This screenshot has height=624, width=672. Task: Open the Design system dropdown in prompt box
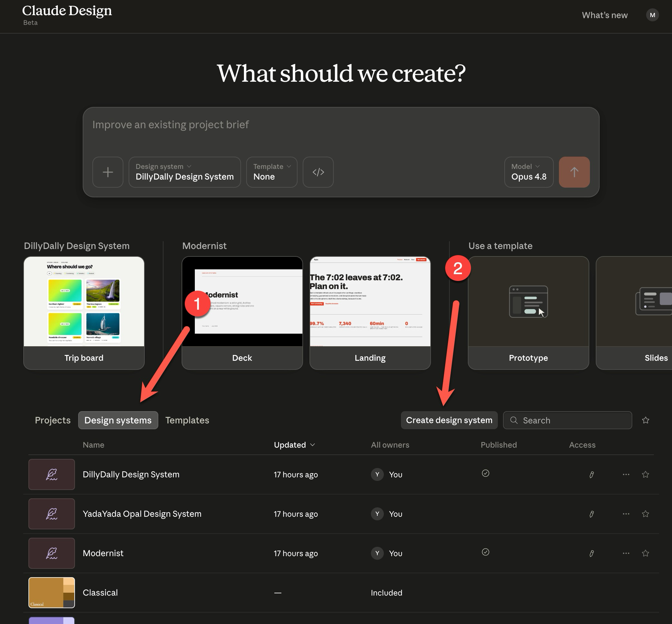pos(185,172)
